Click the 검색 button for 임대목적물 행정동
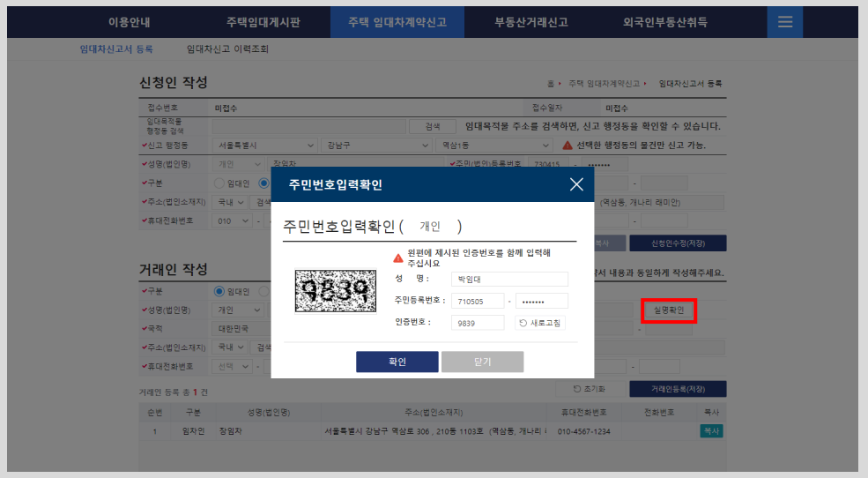The image size is (868, 478). click(x=433, y=126)
